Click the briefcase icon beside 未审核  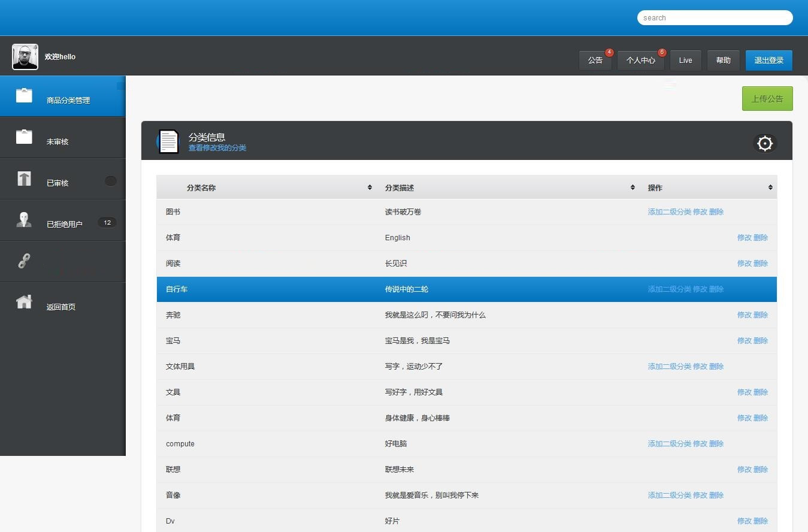coord(24,137)
